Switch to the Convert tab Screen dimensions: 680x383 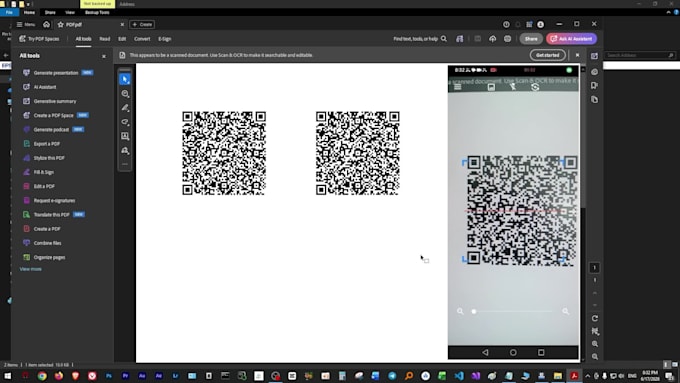[x=142, y=39]
